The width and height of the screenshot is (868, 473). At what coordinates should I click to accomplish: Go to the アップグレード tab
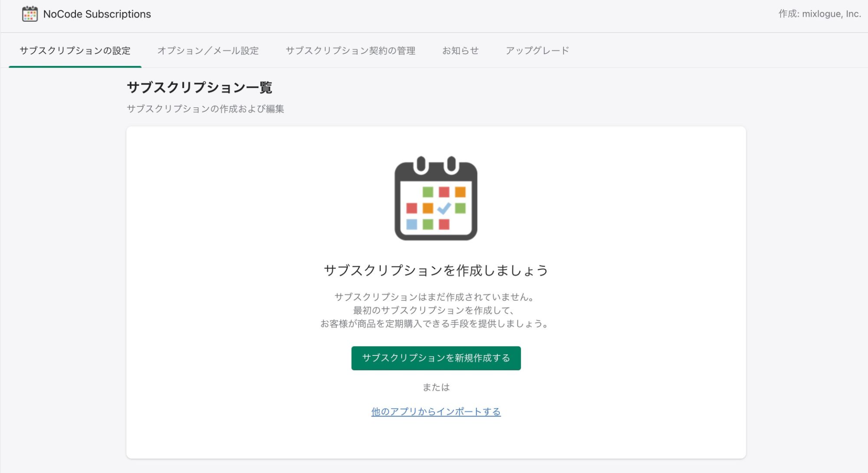point(538,51)
